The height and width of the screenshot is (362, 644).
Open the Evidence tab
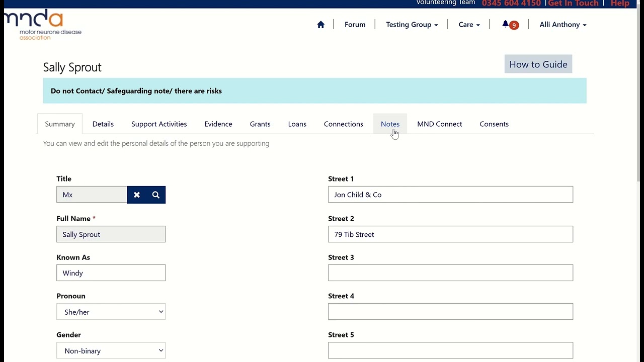tap(218, 124)
